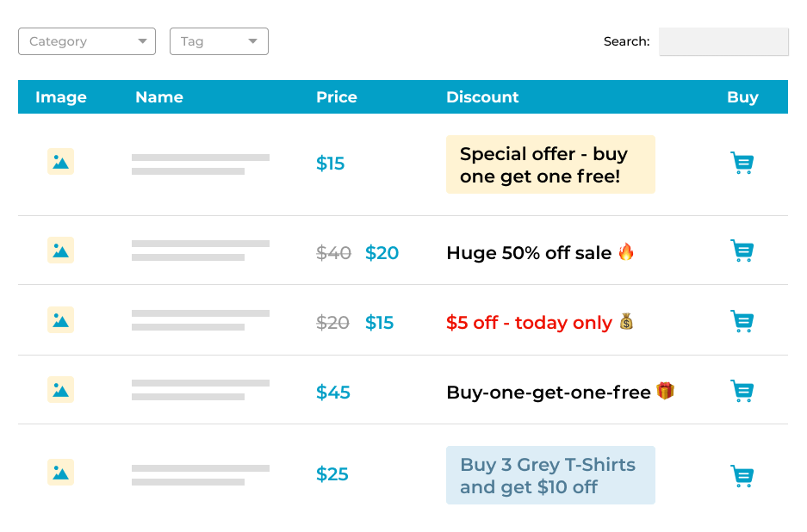Click the Price column header

pos(336,96)
